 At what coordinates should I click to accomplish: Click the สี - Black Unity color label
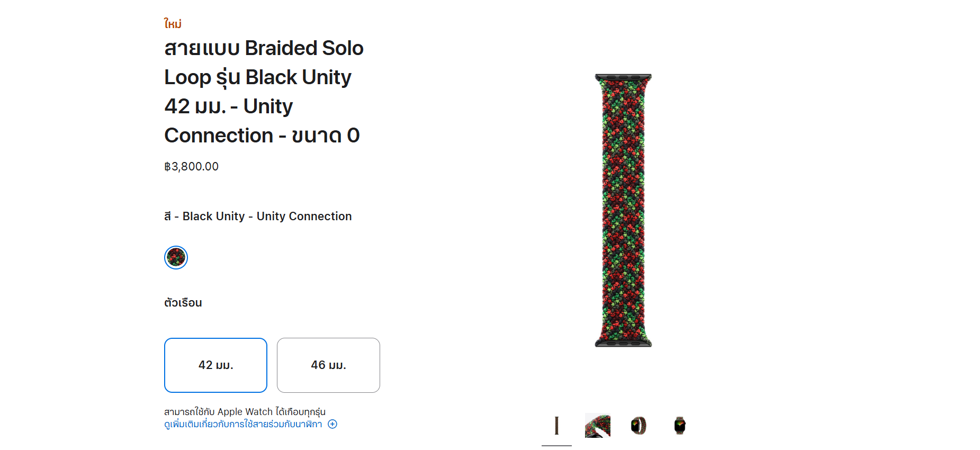point(258,217)
